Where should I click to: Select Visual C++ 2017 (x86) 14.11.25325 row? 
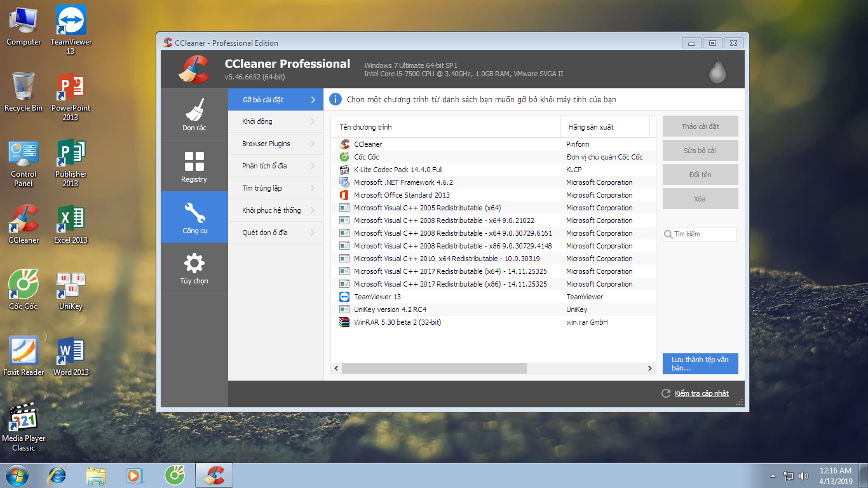click(493, 284)
